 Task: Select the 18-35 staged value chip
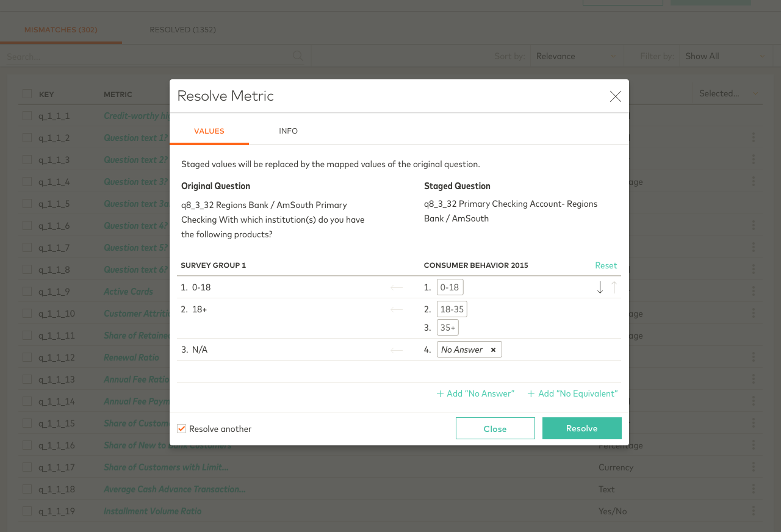(x=452, y=309)
